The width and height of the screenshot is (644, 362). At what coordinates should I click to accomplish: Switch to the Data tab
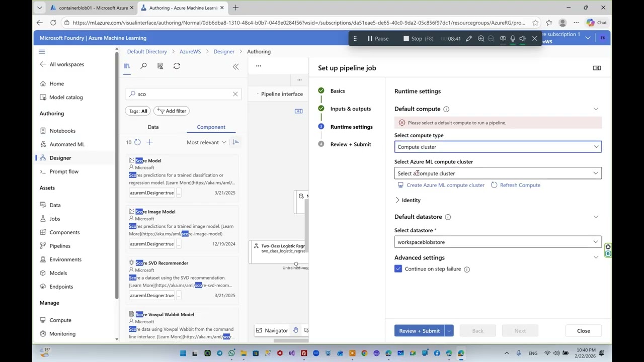[153, 127]
